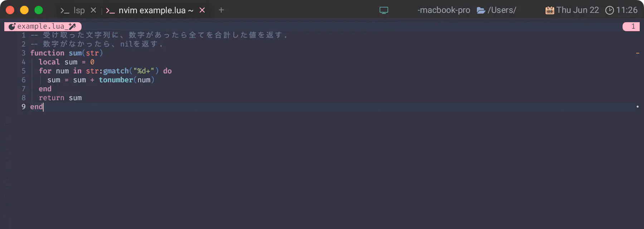644x229 pixels.
Task: Click the "%d+" pattern string
Action: [144, 71]
